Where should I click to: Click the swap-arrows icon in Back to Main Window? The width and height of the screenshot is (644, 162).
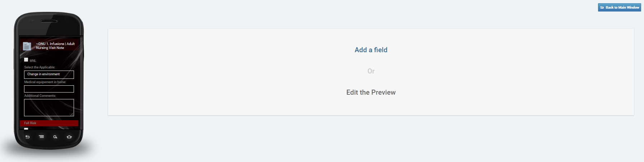coord(602,8)
